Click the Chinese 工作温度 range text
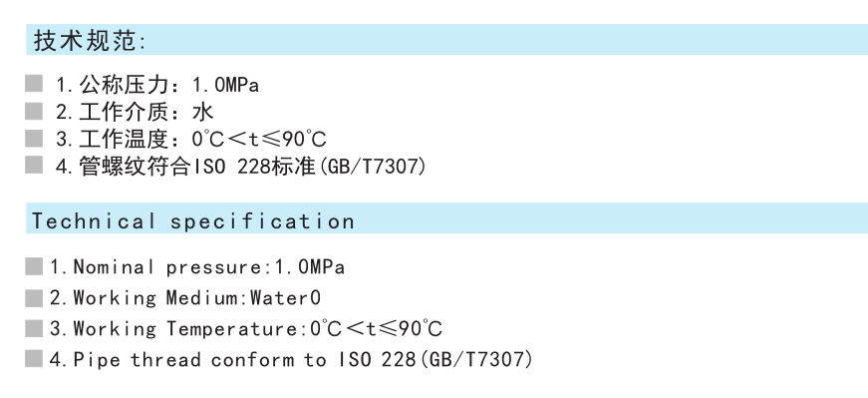The image size is (868, 398). [x=191, y=139]
